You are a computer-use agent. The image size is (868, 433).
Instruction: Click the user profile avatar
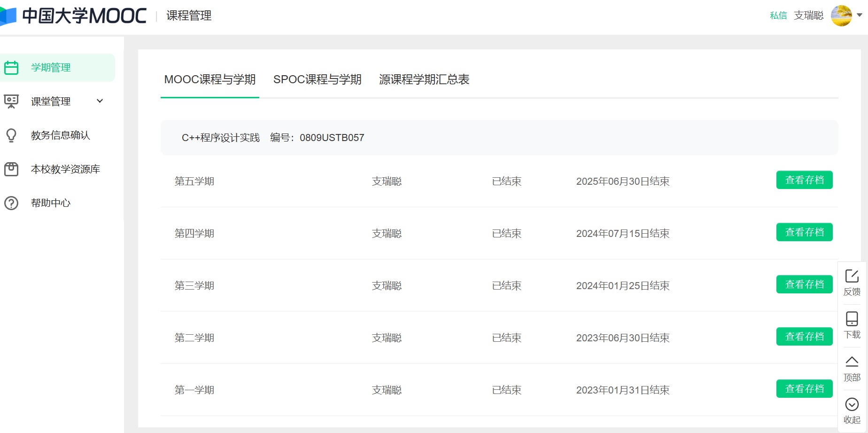pos(841,16)
